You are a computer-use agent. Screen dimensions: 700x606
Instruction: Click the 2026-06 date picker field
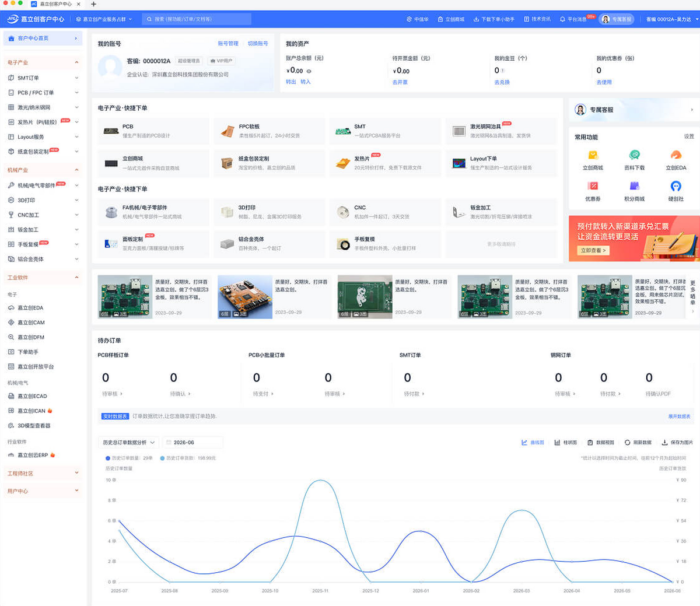pyautogui.click(x=192, y=443)
